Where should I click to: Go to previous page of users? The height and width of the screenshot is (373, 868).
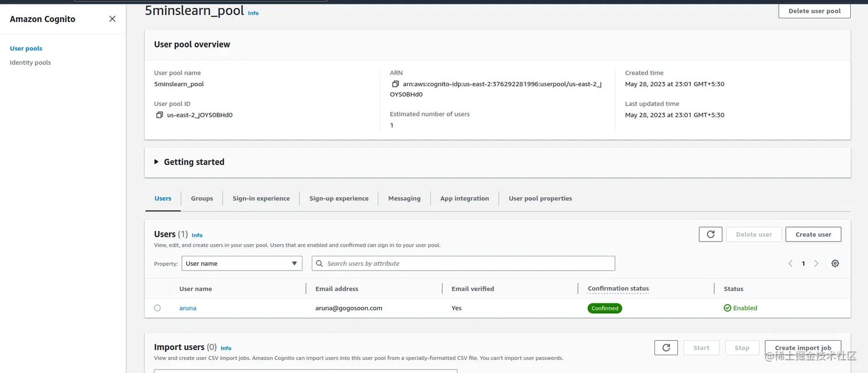(x=790, y=263)
